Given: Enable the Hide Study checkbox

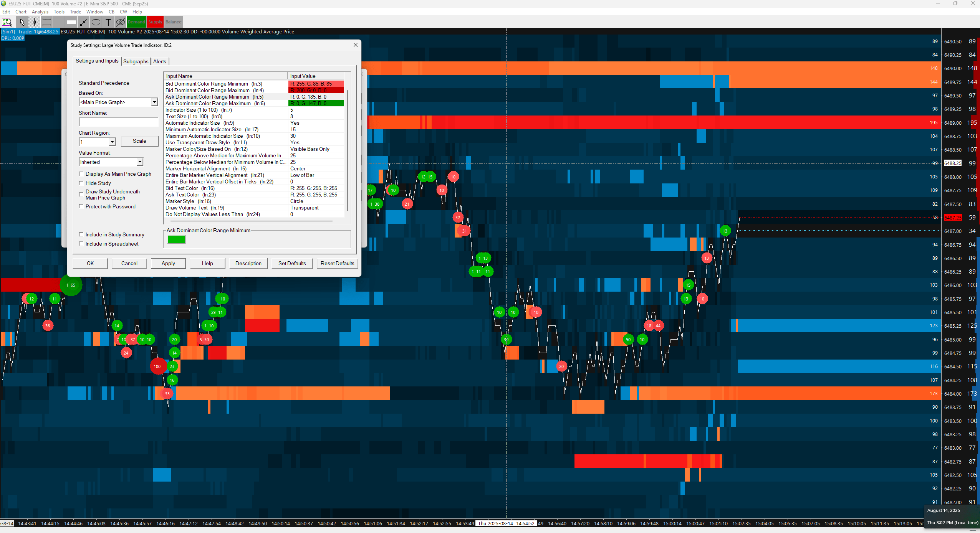Looking at the screenshot, I should point(81,183).
